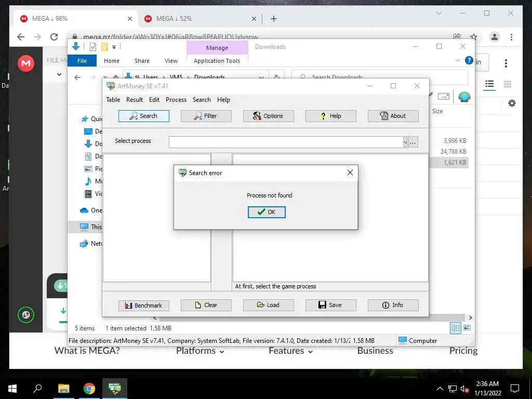Select Network in Explorer navigation pane
Image resolution: width=532 pixels, height=399 pixels.
point(90,244)
